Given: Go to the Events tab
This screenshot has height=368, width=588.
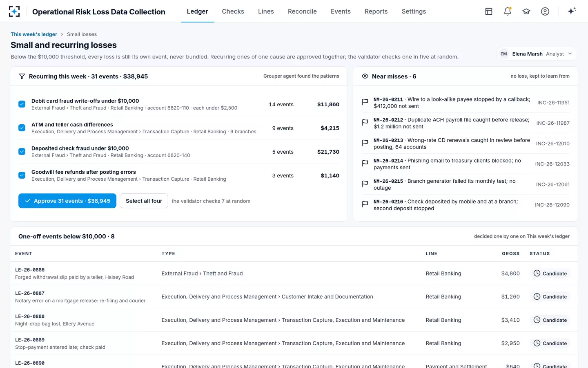Looking at the screenshot, I should [341, 11].
